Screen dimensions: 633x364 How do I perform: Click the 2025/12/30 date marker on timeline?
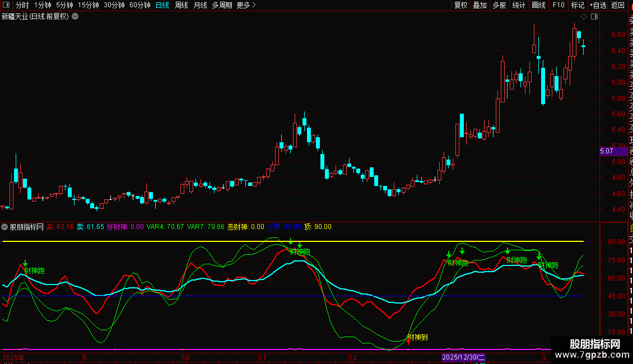(x=463, y=357)
